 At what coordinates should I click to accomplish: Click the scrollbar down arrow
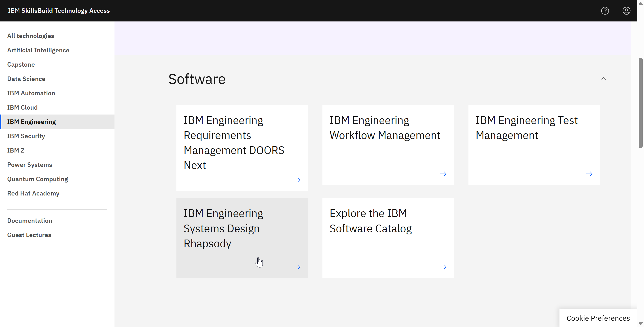[x=640, y=323]
